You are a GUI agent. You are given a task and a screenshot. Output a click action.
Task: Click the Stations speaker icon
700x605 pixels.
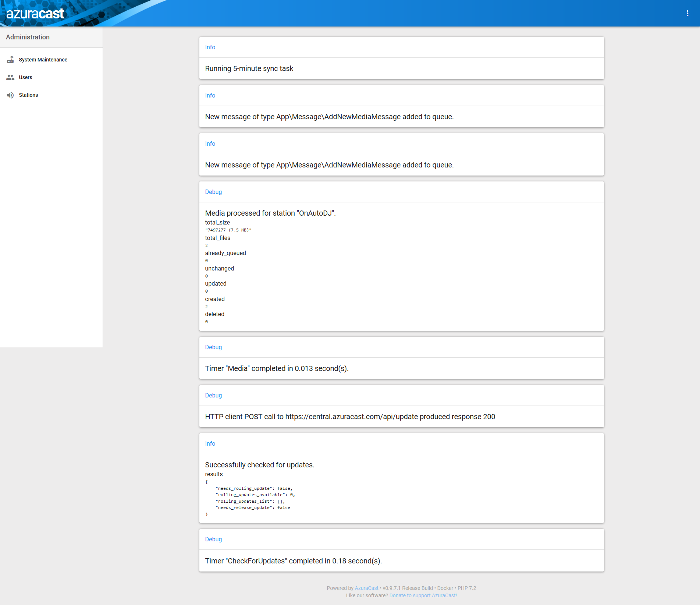point(10,95)
